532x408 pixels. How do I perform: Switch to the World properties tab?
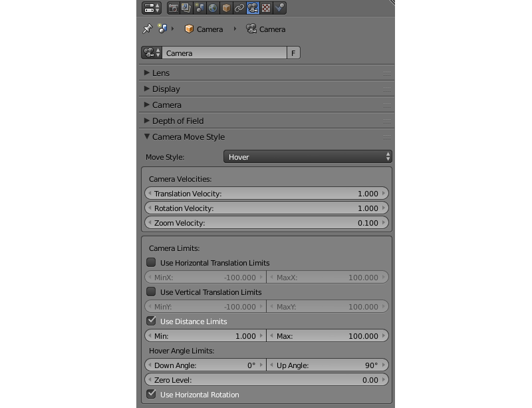213,8
